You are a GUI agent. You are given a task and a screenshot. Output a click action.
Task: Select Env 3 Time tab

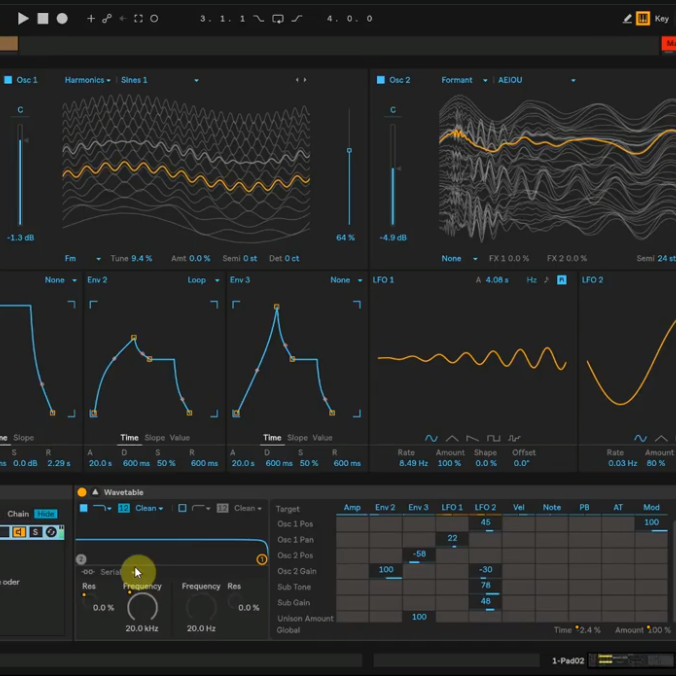(272, 438)
